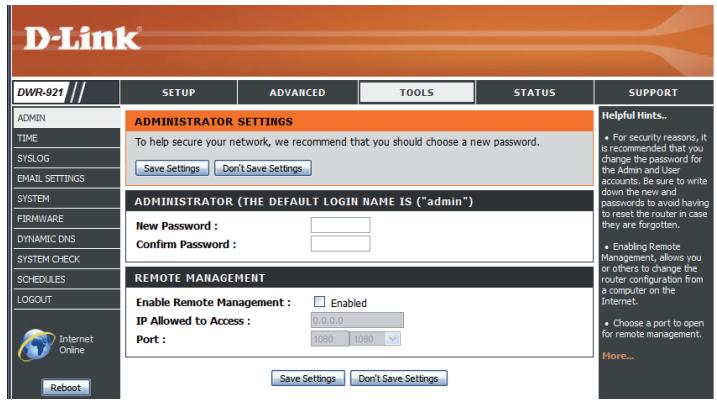Screen dimensions: 717x403
Task: Open the TIME settings page
Action: coord(67,138)
